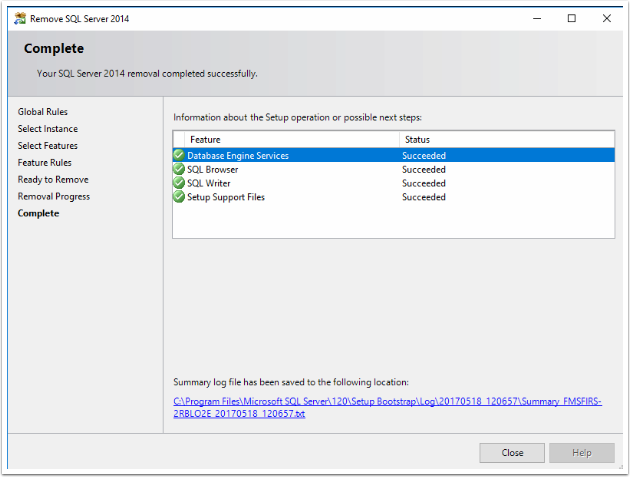
Task: Click Succeeded status for SQL Writer
Action: coord(424,183)
